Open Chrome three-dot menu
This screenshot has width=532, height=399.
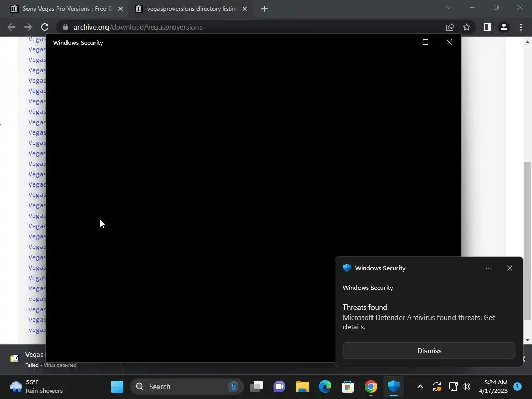point(521,27)
